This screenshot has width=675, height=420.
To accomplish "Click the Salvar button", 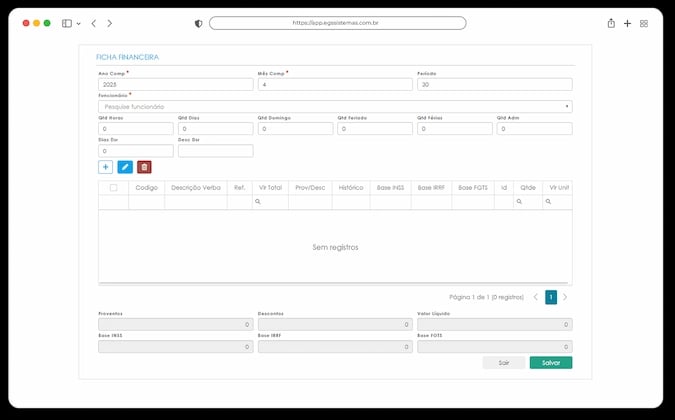I will (x=551, y=363).
